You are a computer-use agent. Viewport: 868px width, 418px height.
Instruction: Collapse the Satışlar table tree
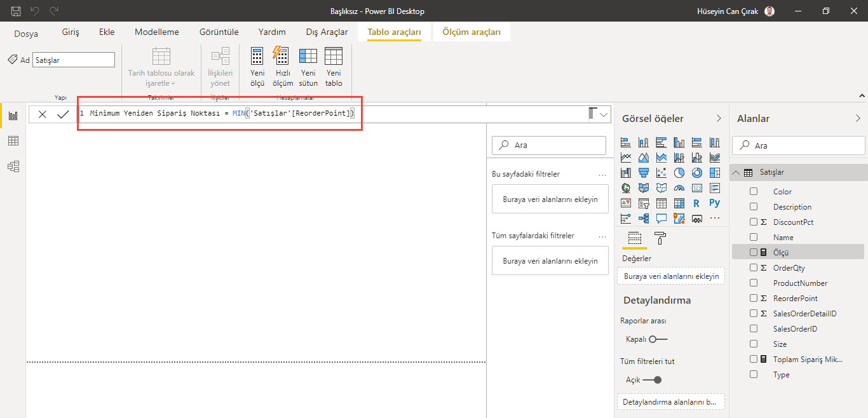point(736,173)
